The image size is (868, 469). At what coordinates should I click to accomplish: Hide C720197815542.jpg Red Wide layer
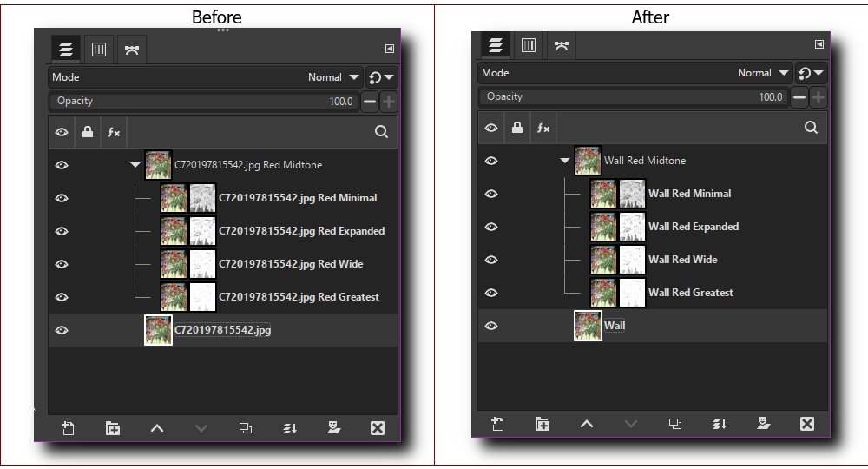(x=62, y=263)
